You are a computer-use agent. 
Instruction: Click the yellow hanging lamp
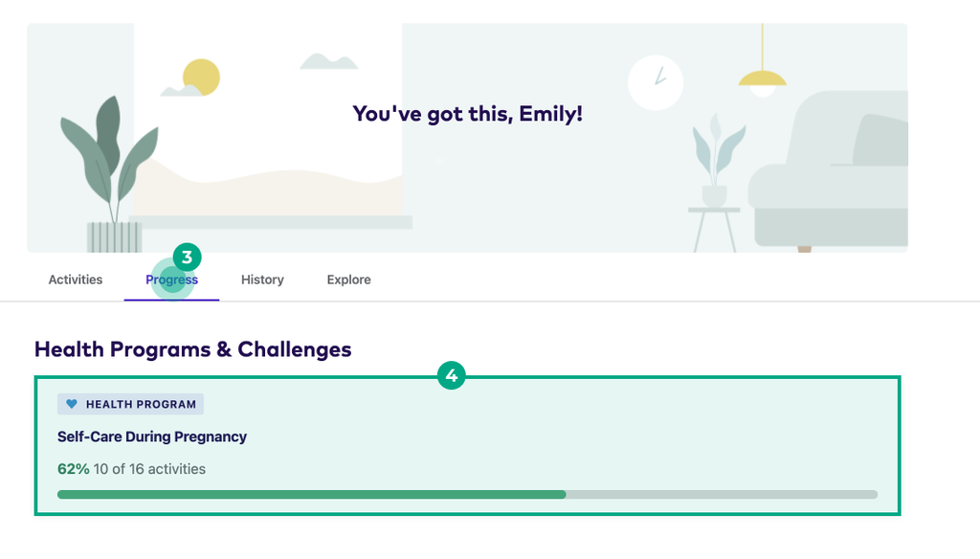[762, 78]
